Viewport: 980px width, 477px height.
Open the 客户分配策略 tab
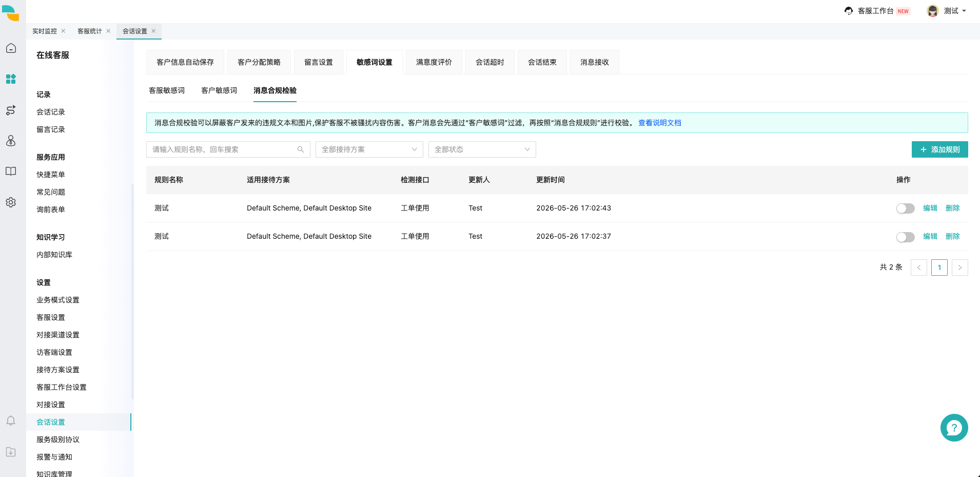click(259, 62)
